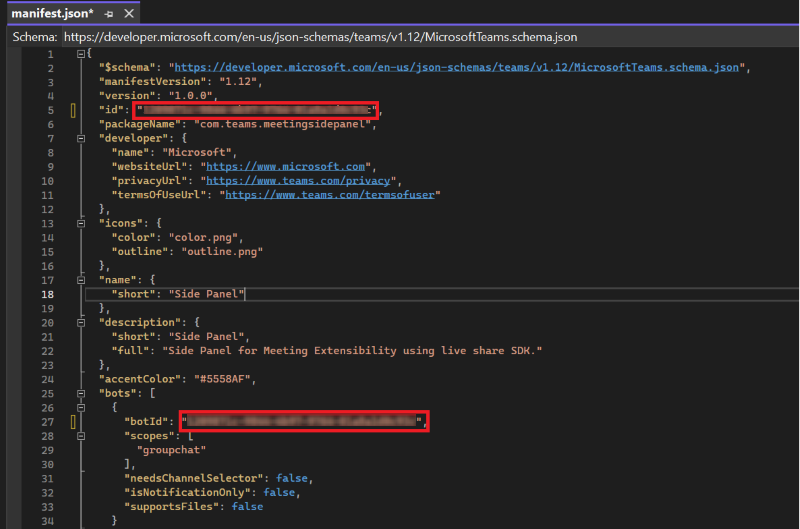This screenshot has height=529, width=800.
Task: Collapse the "bots" array on line 25
Action: [x=81, y=393]
